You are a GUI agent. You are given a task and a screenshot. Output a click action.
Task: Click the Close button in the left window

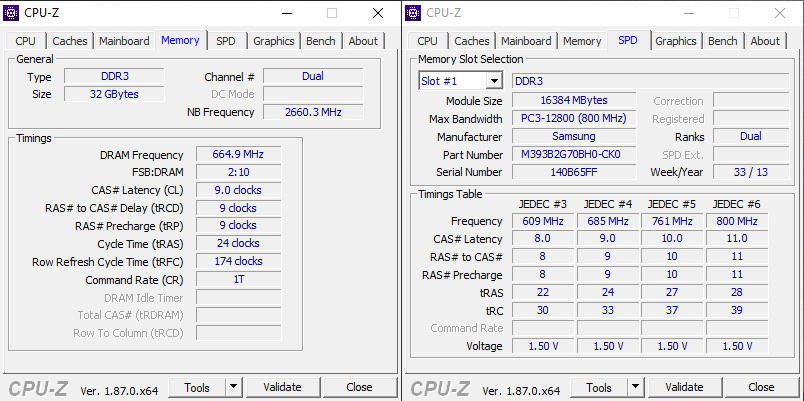pyautogui.click(x=359, y=387)
